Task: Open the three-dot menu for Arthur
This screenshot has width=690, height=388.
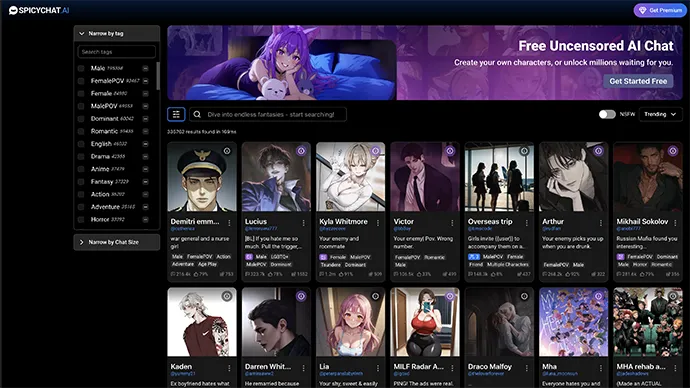Action: (601, 223)
